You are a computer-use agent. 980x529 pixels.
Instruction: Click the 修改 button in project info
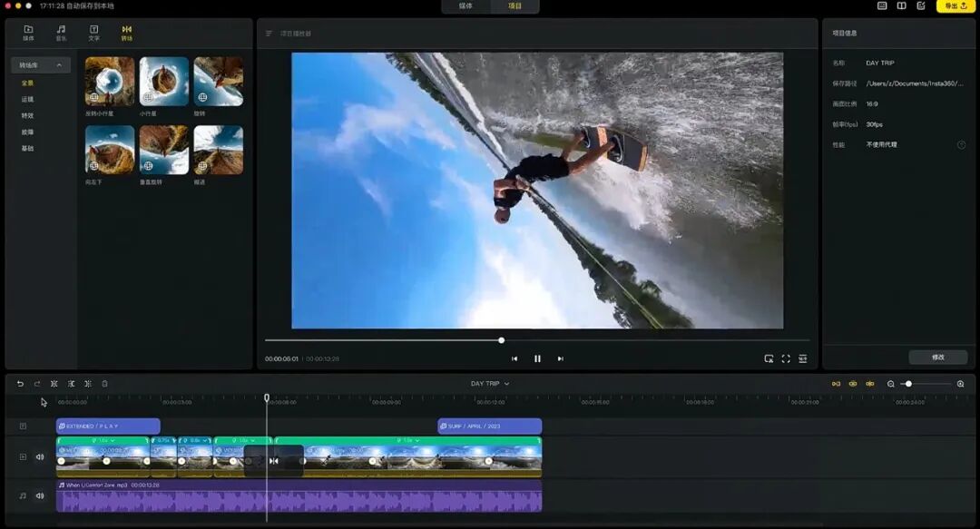[x=937, y=357]
